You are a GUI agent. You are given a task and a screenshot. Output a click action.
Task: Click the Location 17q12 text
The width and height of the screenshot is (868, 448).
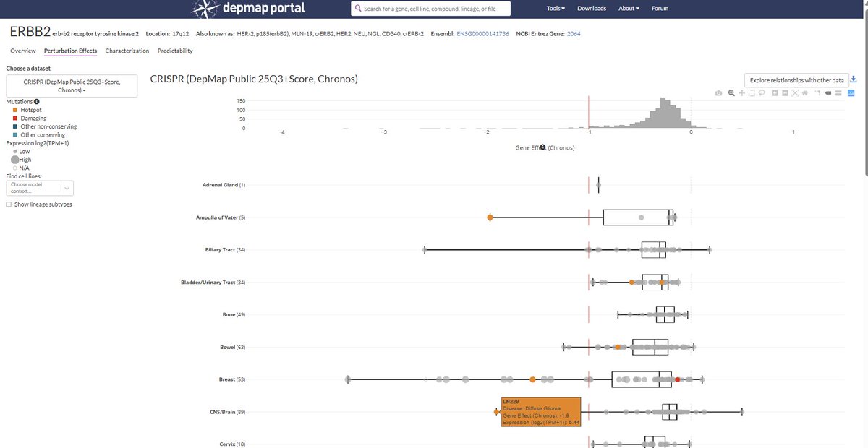(168, 34)
